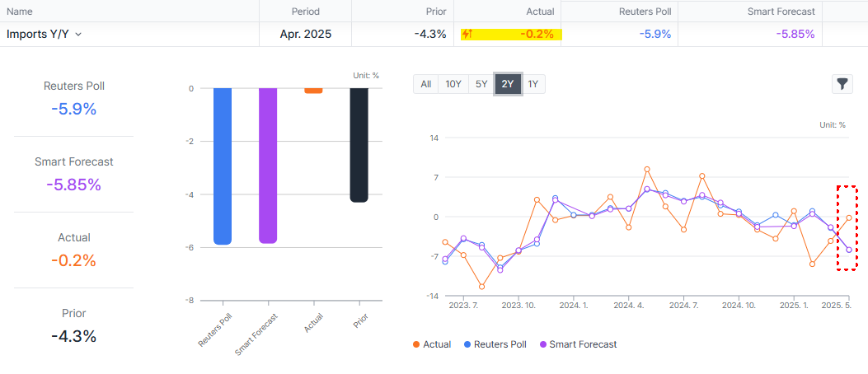This screenshot has height=374, width=868.
Task: Select the 2Y time range
Action: pos(508,84)
